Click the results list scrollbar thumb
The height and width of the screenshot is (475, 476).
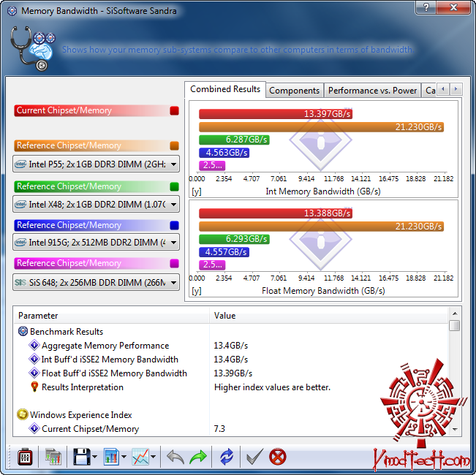(455, 326)
